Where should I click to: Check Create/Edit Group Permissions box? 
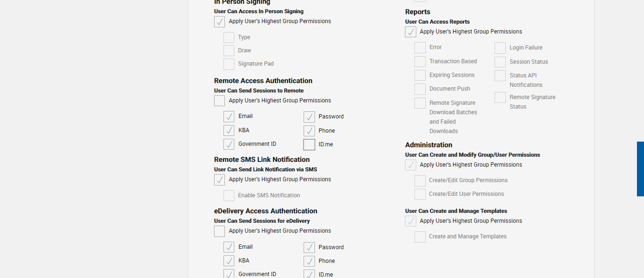point(420,181)
